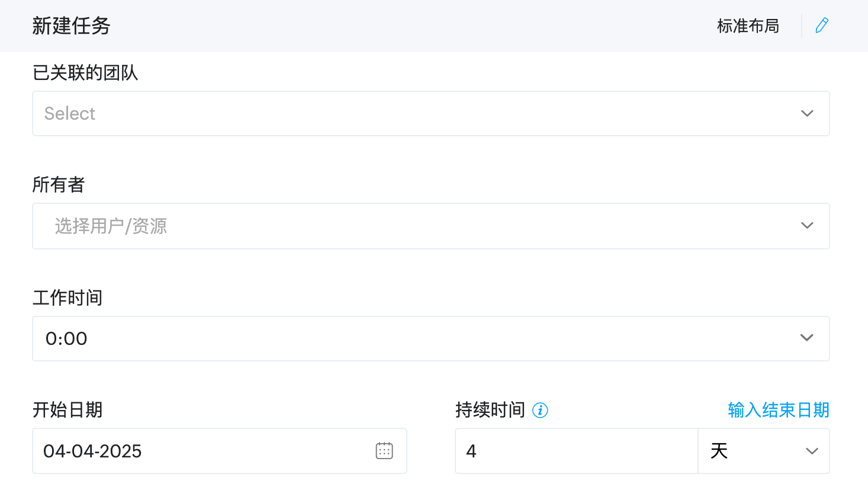Click the 输入结束日期 link

(778, 410)
